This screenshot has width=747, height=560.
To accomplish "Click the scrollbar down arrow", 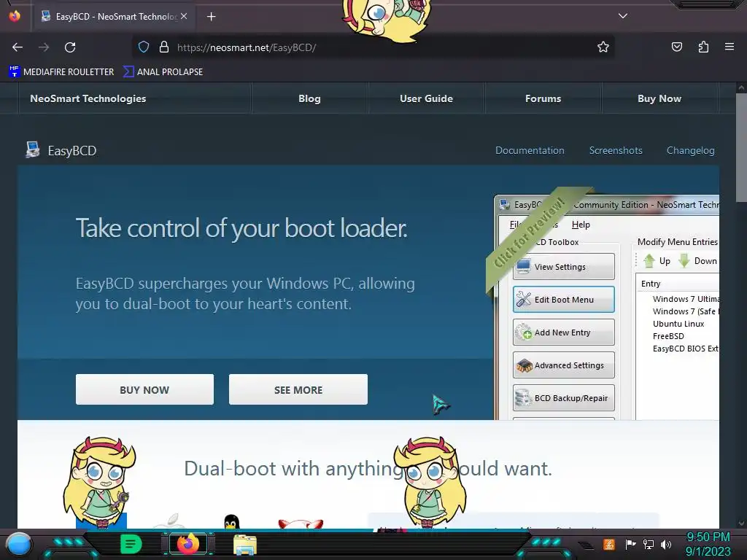I will 741,523.
